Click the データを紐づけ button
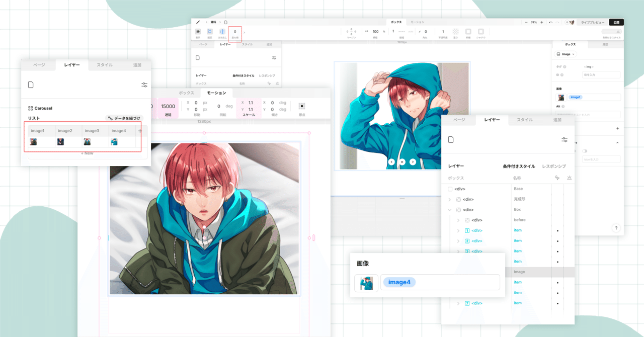644x337 pixels. pos(124,118)
